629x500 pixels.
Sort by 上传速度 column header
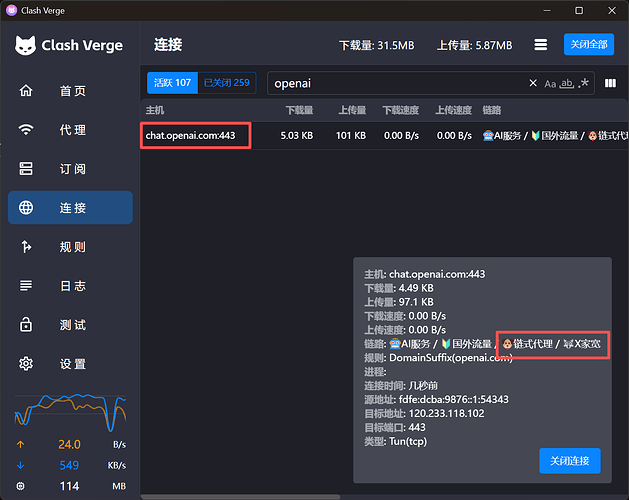click(453, 110)
